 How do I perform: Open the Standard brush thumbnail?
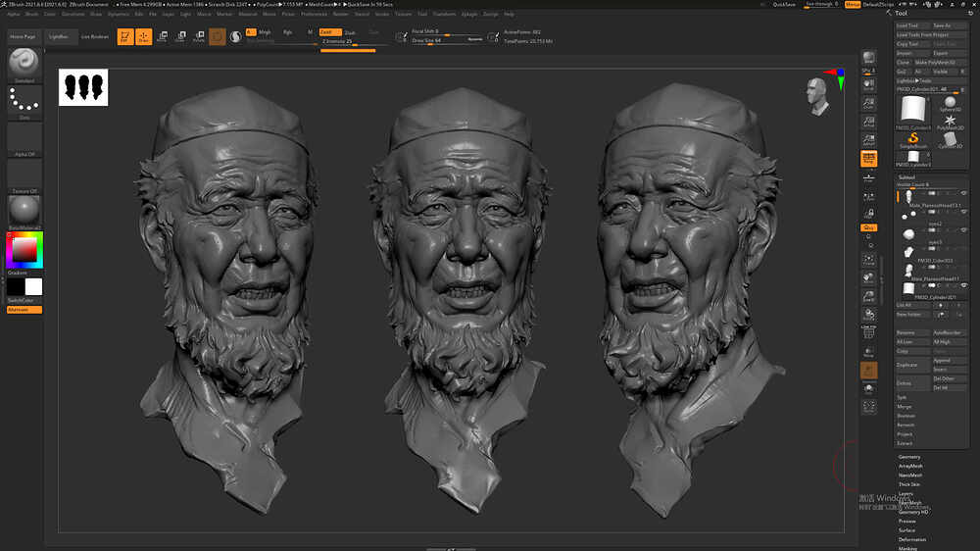point(24,63)
